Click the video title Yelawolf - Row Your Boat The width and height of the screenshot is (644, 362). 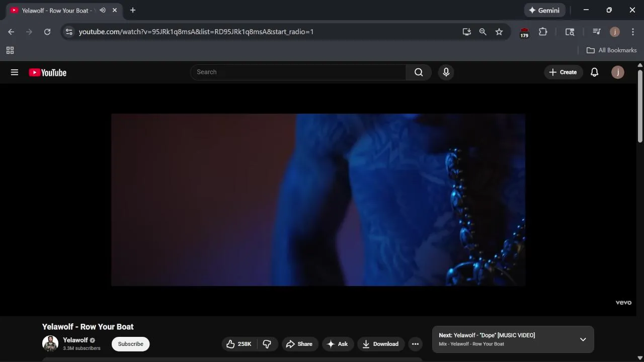(x=88, y=327)
